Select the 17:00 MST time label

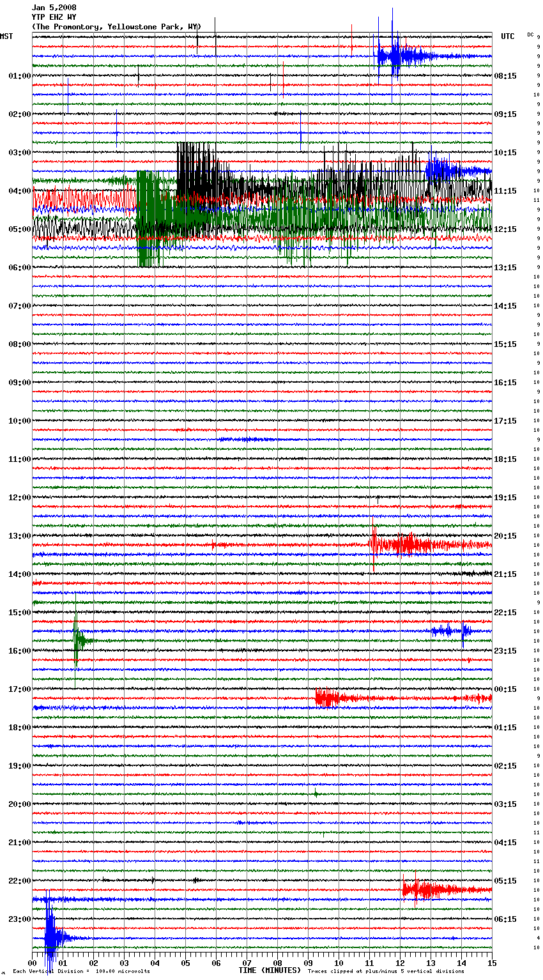click(20, 689)
